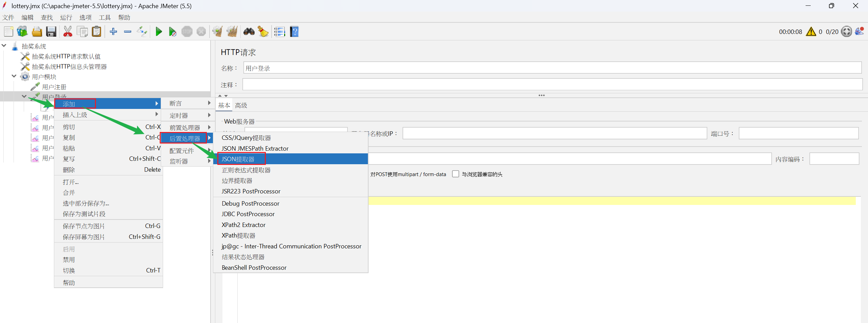Viewport: 868px width, 323px height.
Task: Expand 插入上级 submenu arrow
Action: (x=157, y=114)
